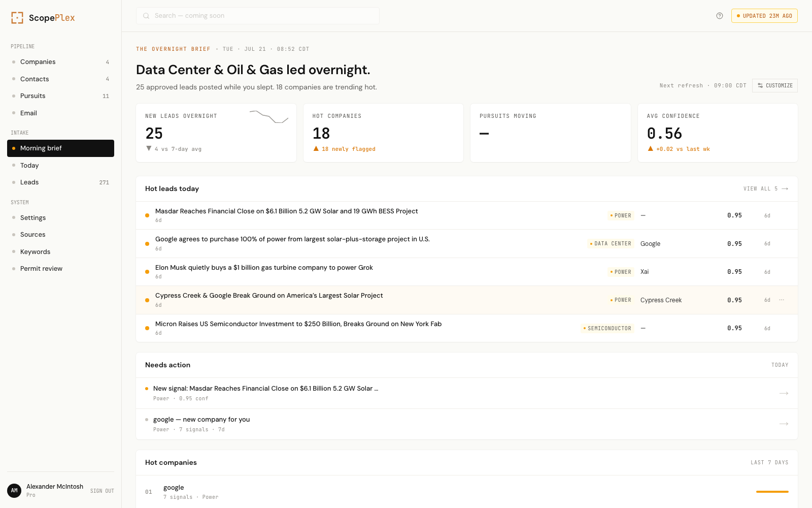Click the POWER tag on Cypress Creek row
Screen dimensions: 812x508
(621, 300)
